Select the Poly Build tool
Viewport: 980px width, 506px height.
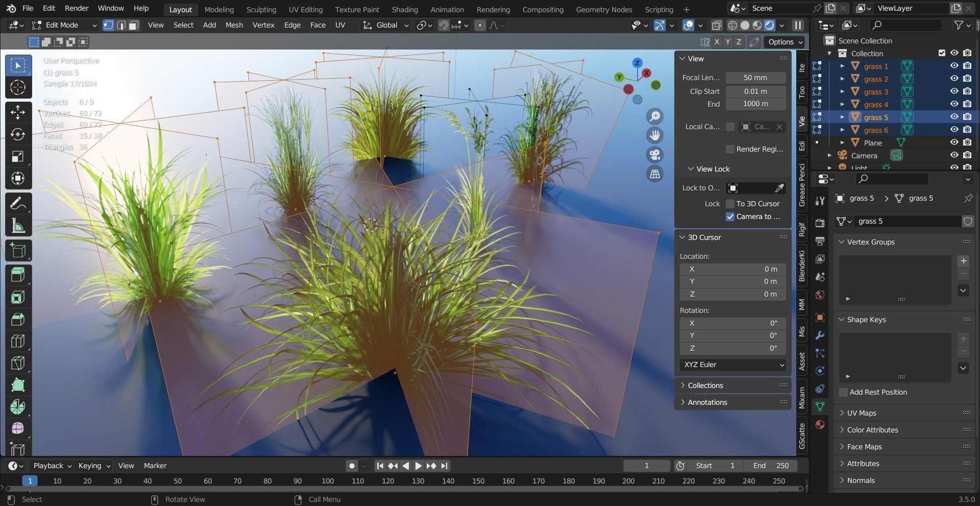click(x=18, y=385)
